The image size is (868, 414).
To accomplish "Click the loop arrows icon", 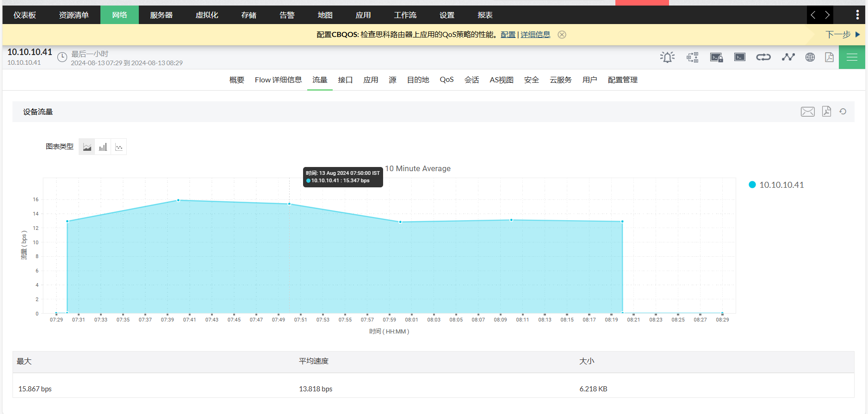I will coord(763,57).
